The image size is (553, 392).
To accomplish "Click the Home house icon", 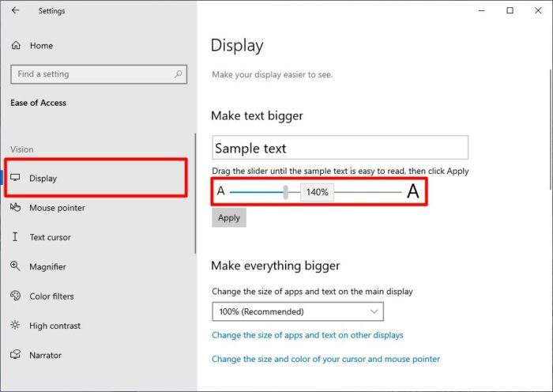I will 16,46.
